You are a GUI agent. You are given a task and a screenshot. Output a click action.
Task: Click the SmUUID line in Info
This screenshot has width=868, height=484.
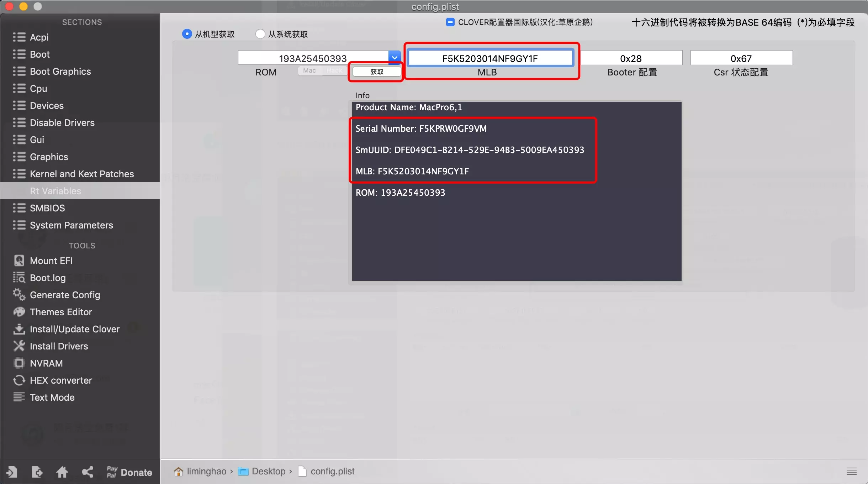point(470,150)
